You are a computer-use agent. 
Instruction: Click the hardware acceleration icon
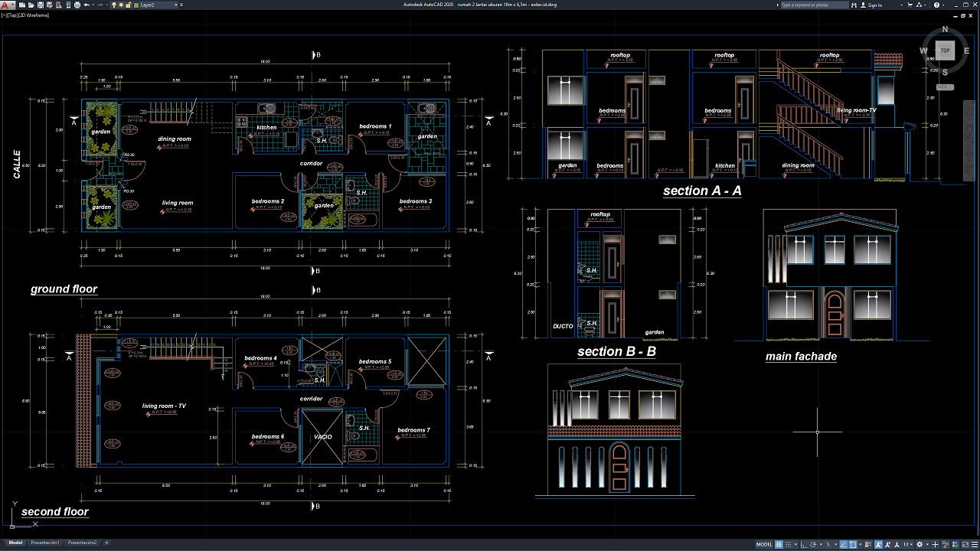[955, 544]
